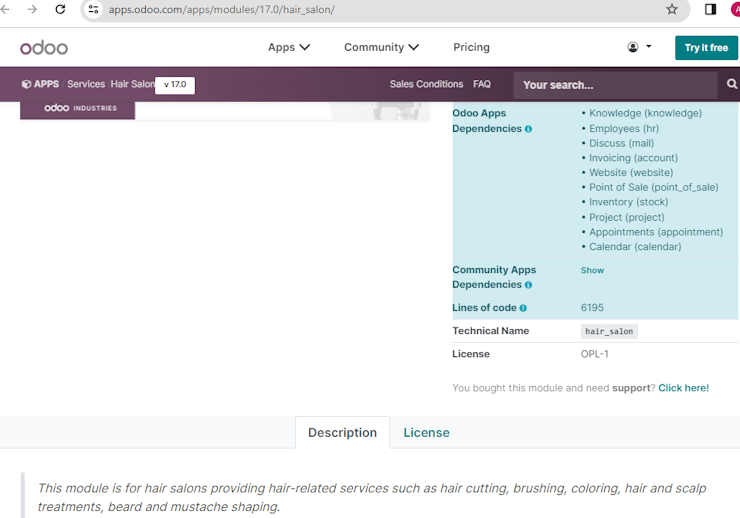Reload the page with refresh icon
This screenshot has width=740, height=518.
tap(60, 9)
